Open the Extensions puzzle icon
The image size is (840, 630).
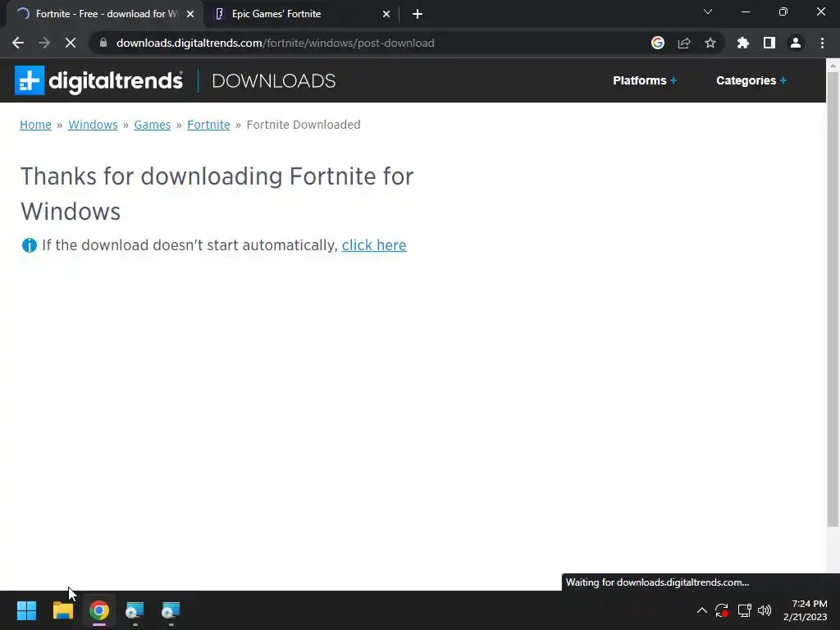(743, 43)
